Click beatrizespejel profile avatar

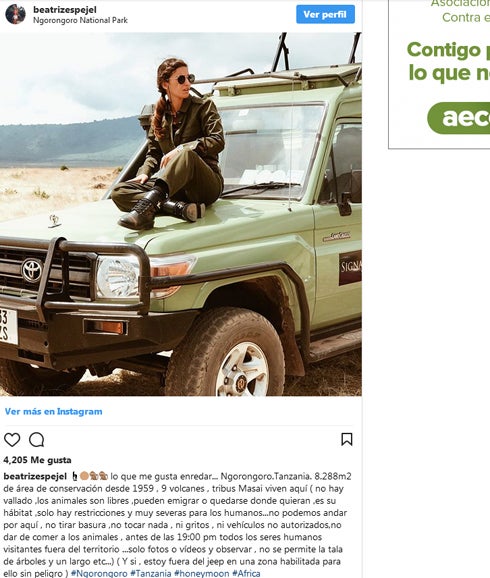pyautogui.click(x=15, y=14)
